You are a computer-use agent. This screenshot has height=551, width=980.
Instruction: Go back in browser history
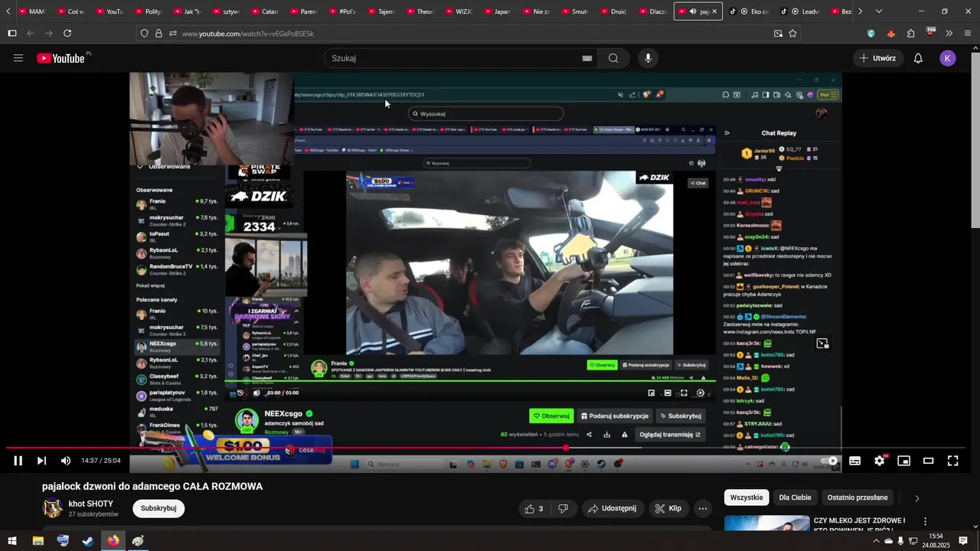coord(31,34)
